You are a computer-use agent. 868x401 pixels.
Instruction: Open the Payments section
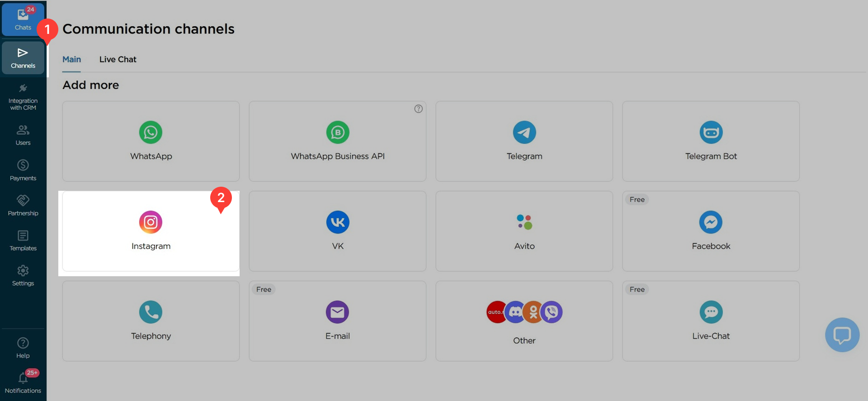pyautogui.click(x=23, y=170)
